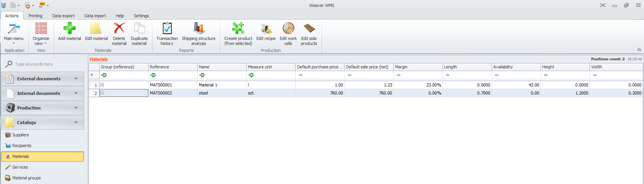Click Create product from selected
The height and width of the screenshot is (184, 644).
coord(238,33)
